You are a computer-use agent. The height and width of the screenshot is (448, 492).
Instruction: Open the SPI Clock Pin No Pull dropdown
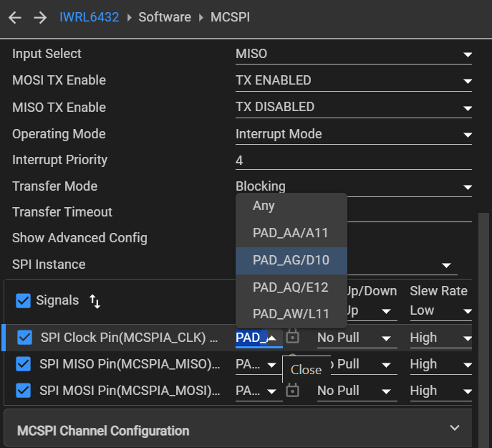[x=357, y=338]
